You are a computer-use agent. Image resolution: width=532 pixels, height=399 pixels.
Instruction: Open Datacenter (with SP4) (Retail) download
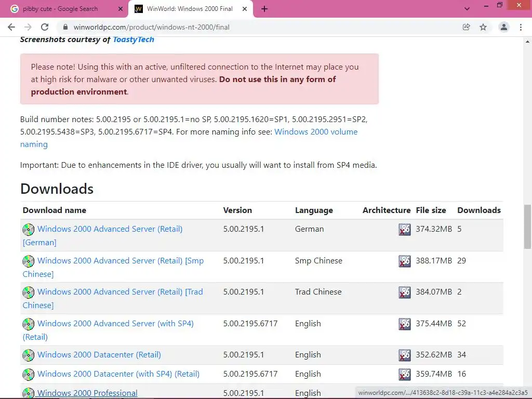pyautogui.click(x=118, y=374)
